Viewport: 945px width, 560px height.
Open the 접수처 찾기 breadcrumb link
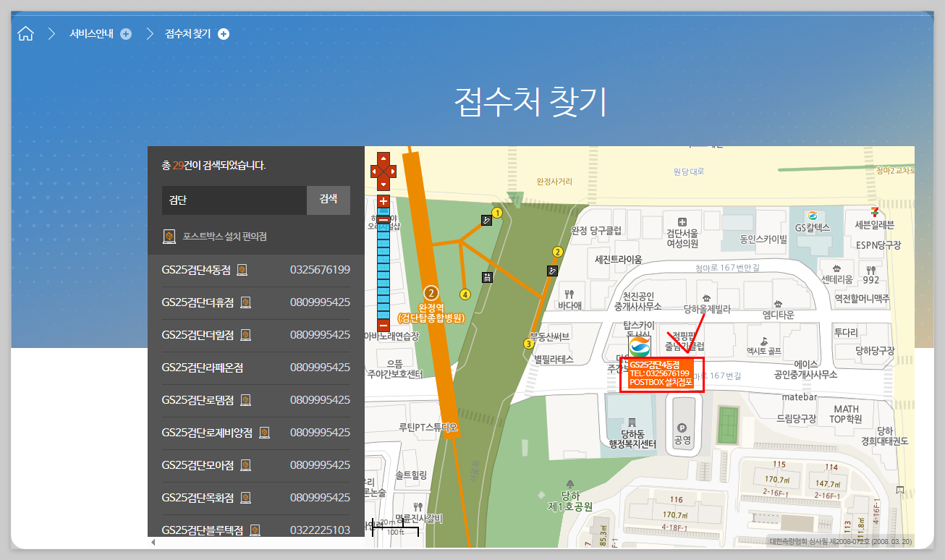point(187,34)
